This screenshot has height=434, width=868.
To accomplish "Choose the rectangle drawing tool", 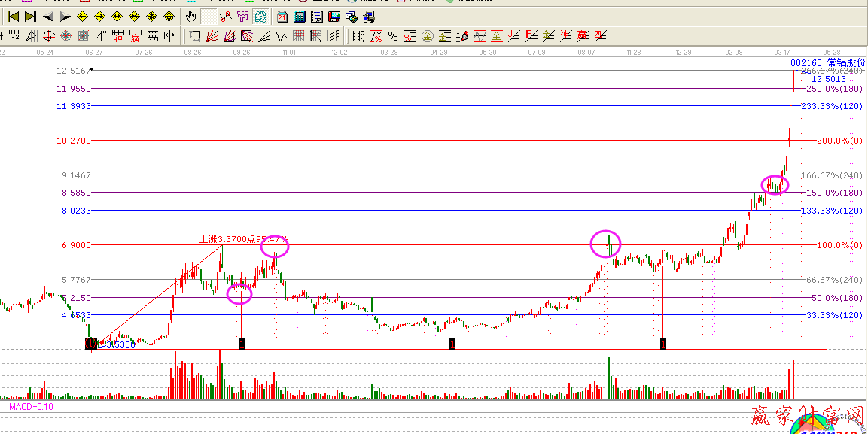I will point(195,35).
